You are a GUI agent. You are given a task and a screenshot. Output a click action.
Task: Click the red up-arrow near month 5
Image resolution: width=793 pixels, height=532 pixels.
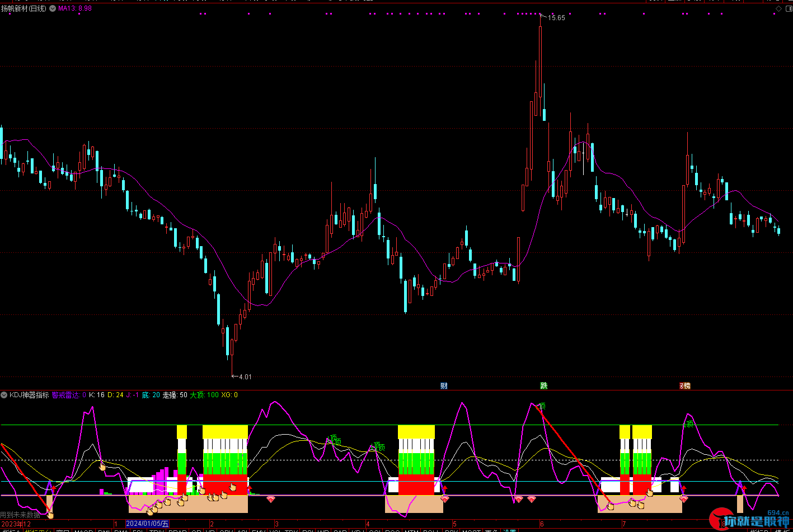click(445, 489)
